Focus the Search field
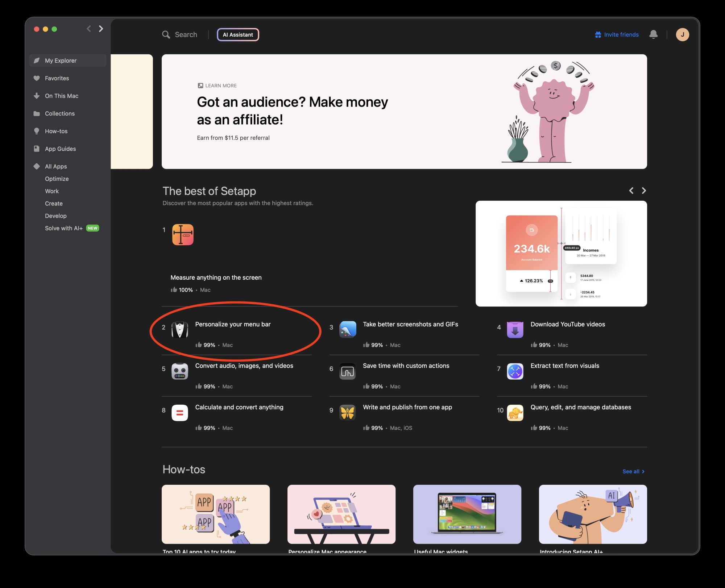Image resolution: width=725 pixels, height=588 pixels. click(186, 35)
